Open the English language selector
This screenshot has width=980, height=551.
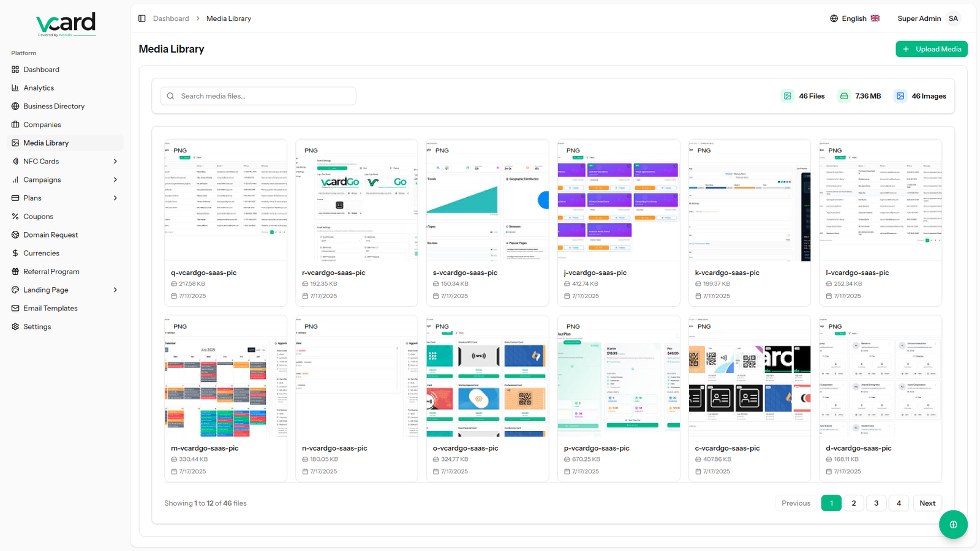854,18
